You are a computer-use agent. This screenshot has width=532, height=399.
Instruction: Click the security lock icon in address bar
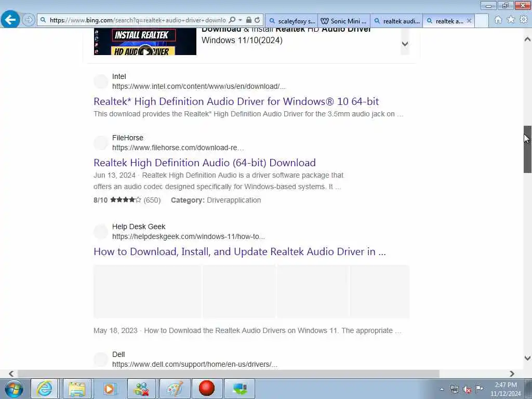pos(249,20)
